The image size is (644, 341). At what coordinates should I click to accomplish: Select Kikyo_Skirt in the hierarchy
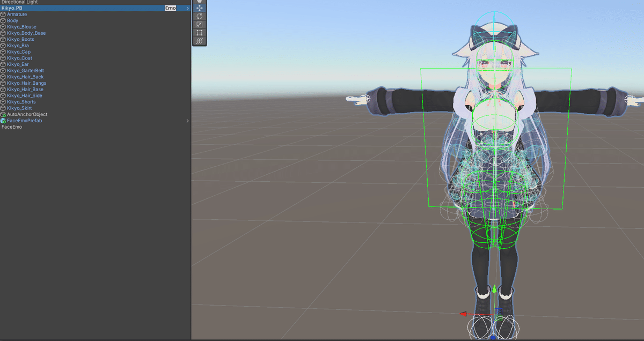pyautogui.click(x=19, y=108)
